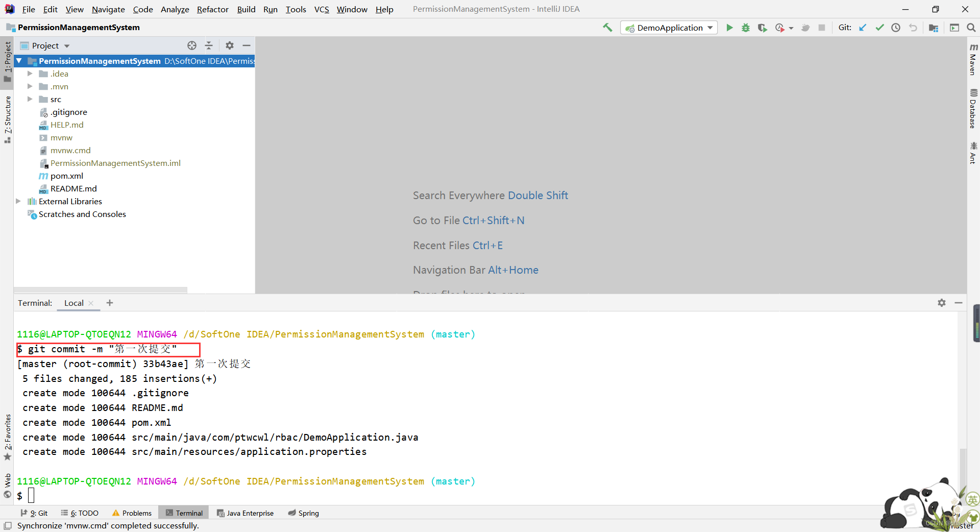The width and height of the screenshot is (980, 532).
Task: Run DemoApplication with the green play button
Action: click(729, 28)
